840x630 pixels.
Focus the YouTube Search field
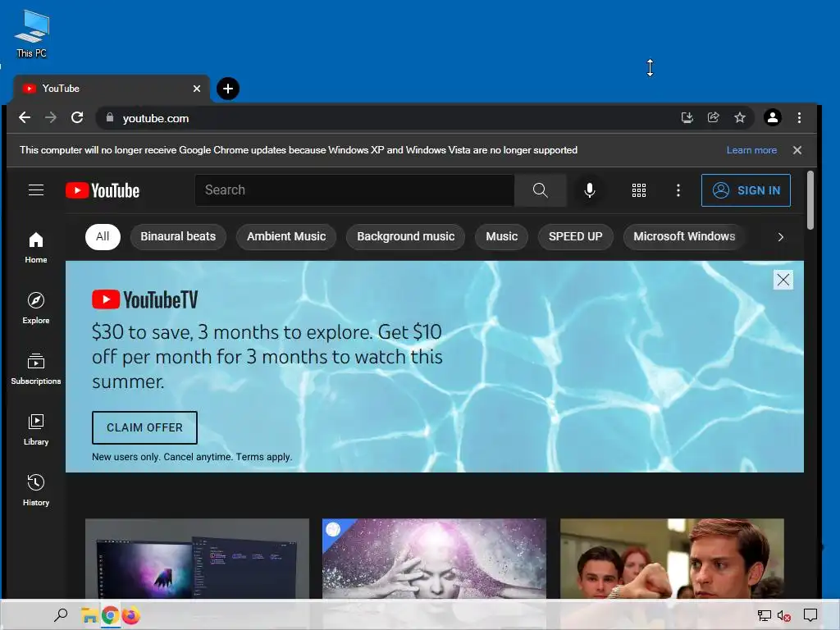(354, 190)
